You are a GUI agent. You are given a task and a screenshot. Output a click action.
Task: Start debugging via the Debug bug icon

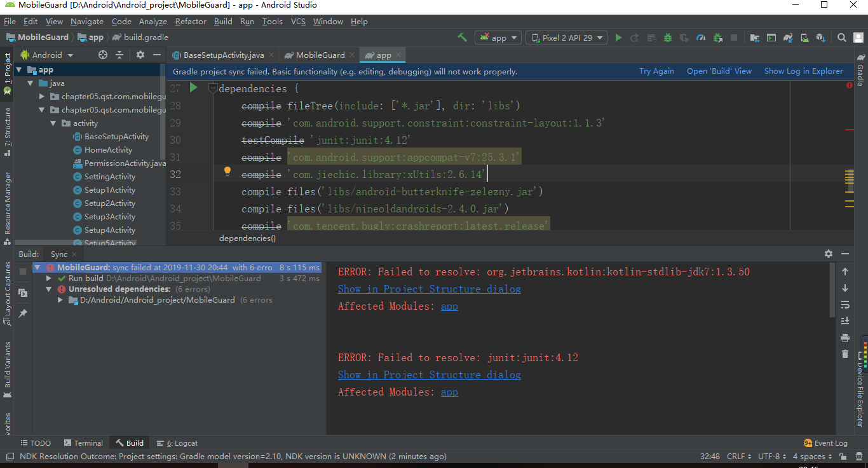point(668,37)
